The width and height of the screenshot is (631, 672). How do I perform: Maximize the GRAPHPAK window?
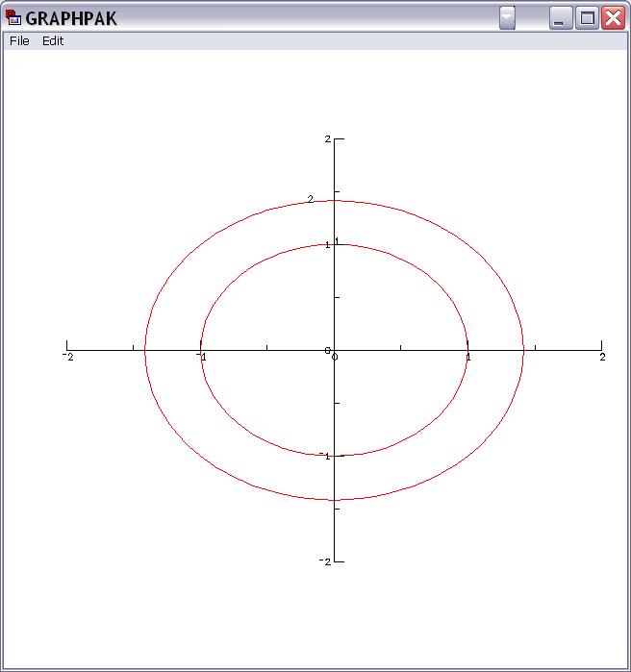[587, 18]
